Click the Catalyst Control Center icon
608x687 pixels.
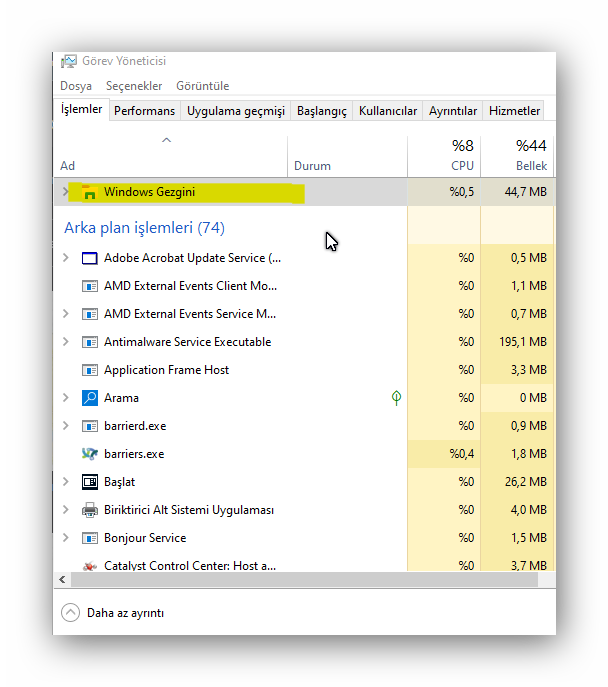pyautogui.click(x=89, y=566)
